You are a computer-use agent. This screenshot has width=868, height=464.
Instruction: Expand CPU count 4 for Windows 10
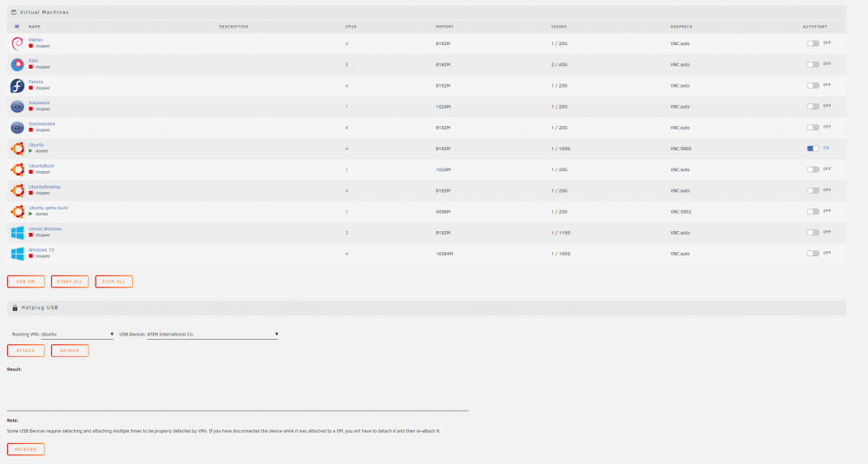pos(346,254)
